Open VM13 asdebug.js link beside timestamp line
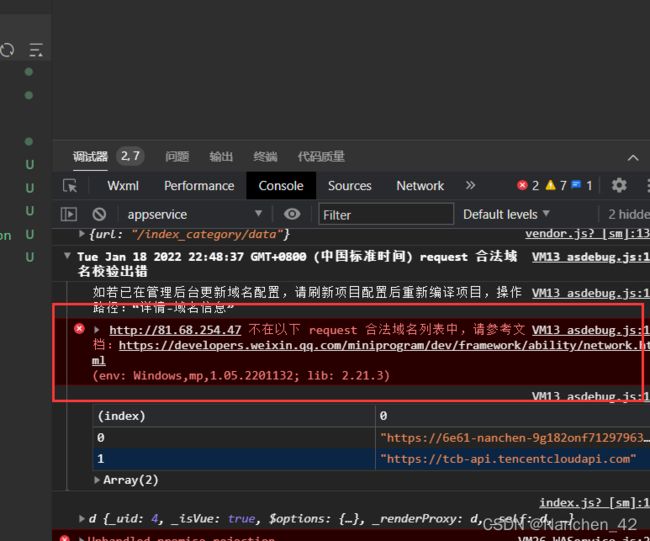650x541 pixels. click(x=590, y=257)
